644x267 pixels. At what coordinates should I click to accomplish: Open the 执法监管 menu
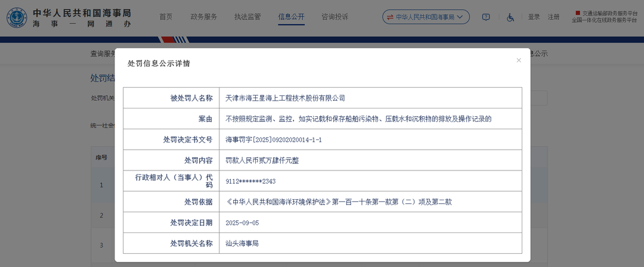click(x=247, y=17)
